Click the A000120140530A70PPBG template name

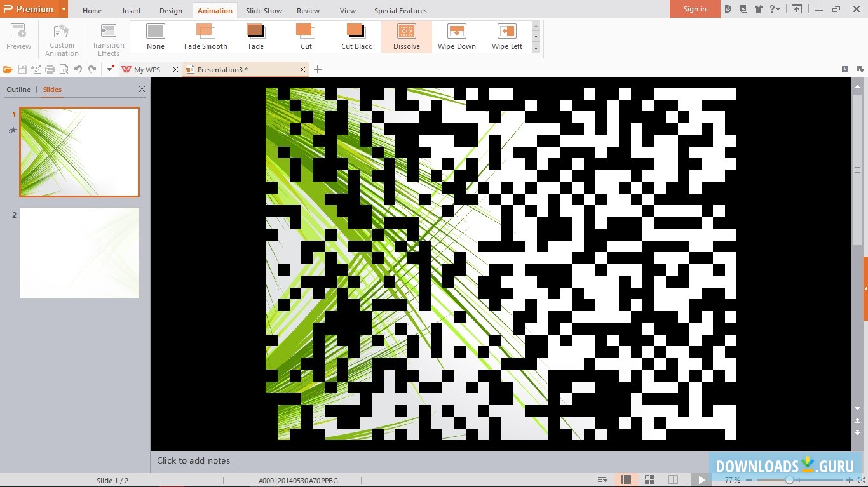click(298, 481)
